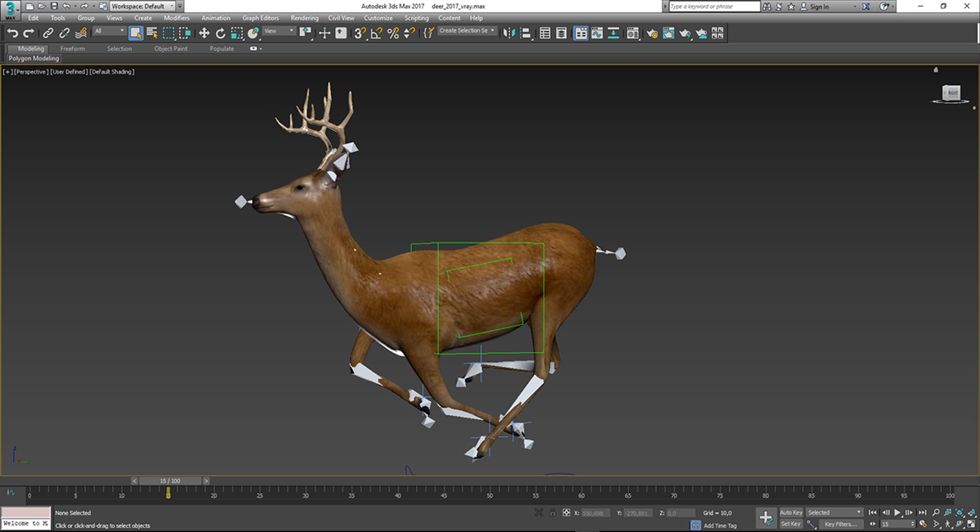This screenshot has width=980, height=532.
Task: Click the Render Production teapot icon
Action: tap(685, 33)
